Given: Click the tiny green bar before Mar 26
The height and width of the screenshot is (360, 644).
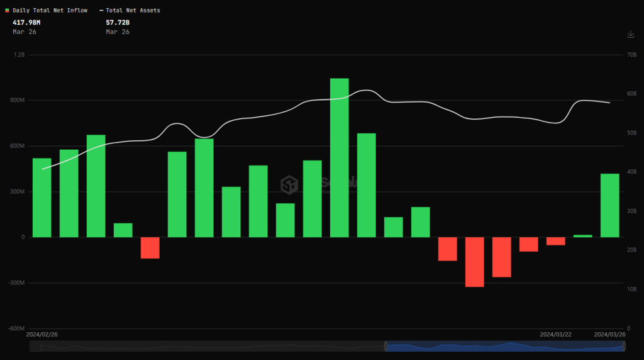Looking at the screenshot, I should (582, 236).
